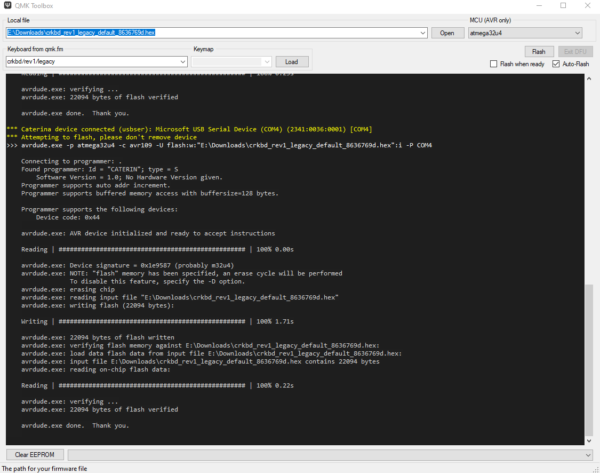Open the Keyboard from qmk.fm dropdown

[x=182, y=61]
